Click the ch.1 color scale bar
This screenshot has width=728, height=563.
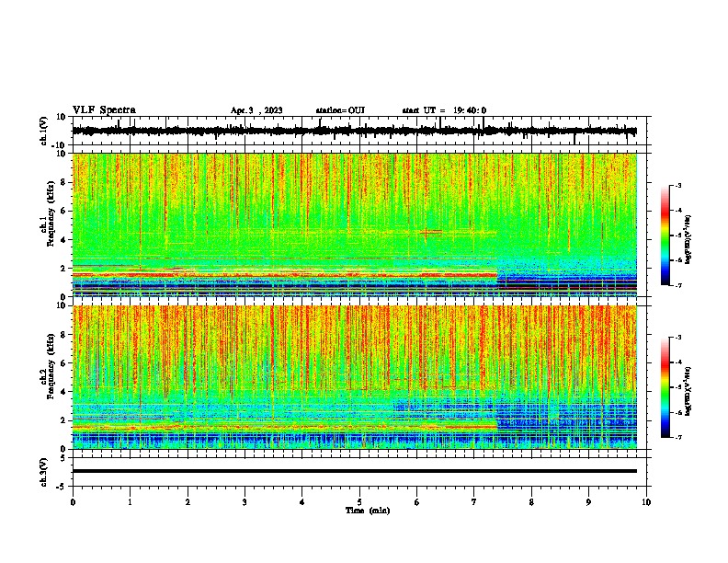coord(665,236)
